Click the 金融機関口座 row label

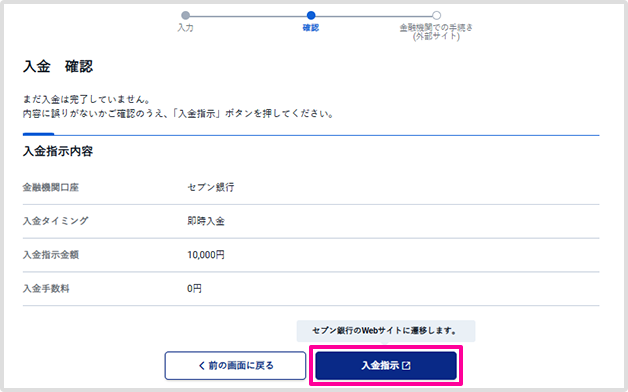click(50, 187)
